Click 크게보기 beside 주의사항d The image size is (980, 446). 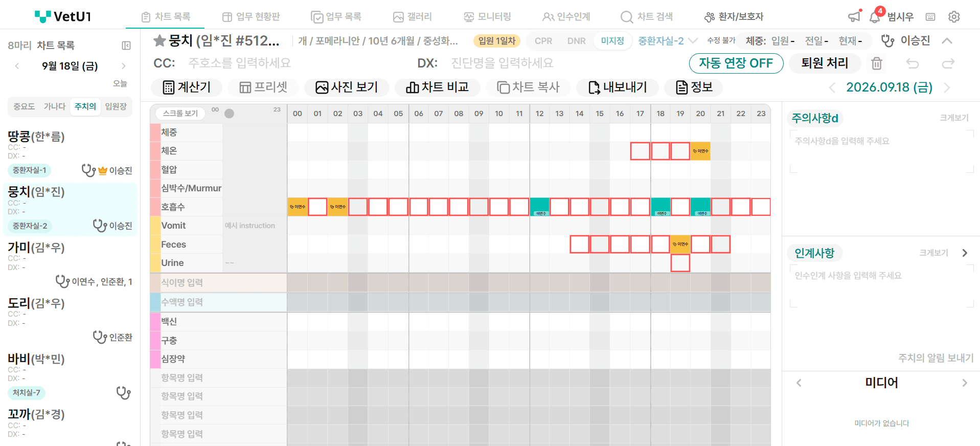click(954, 118)
